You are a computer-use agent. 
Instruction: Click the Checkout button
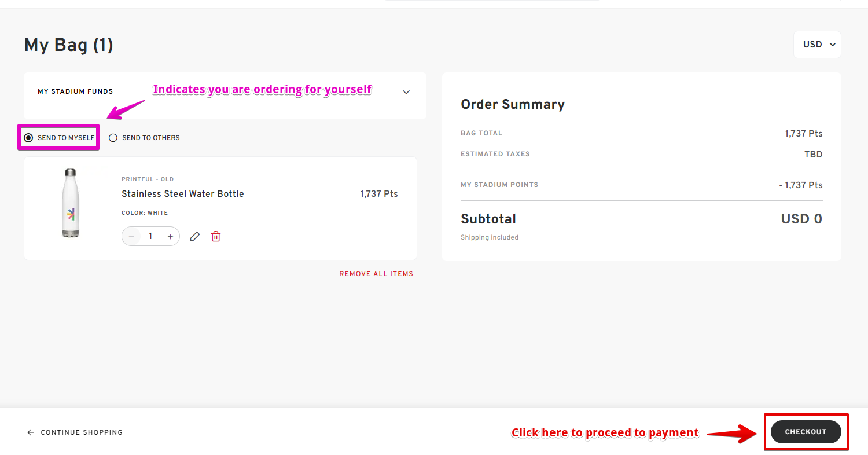click(x=806, y=432)
